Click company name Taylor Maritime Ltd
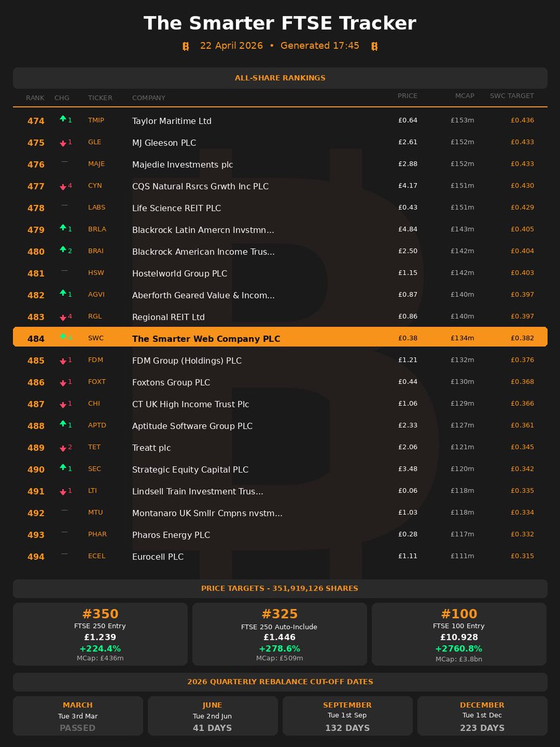This screenshot has width=560, height=747. coord(172,121)
